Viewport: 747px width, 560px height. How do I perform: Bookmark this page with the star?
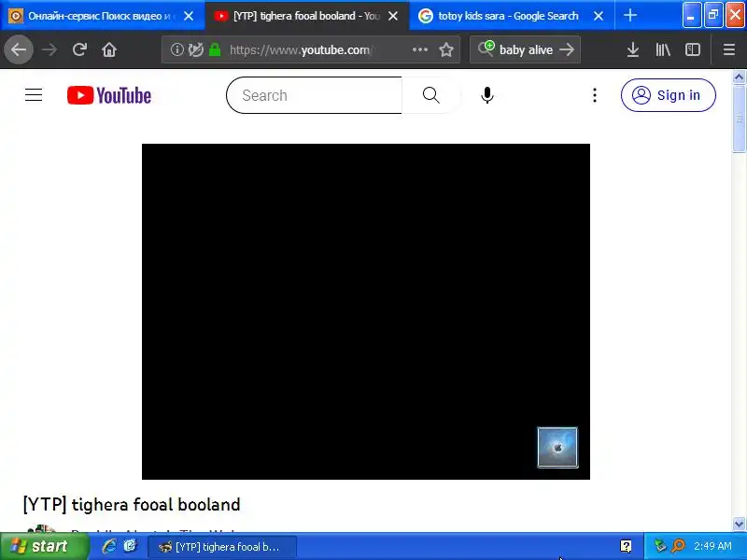[446, 49]
